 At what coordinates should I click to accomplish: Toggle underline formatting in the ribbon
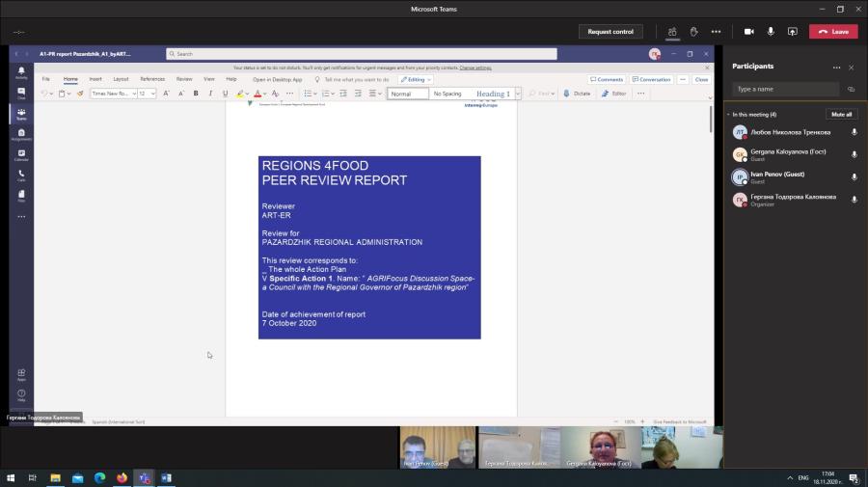point(225,94)
